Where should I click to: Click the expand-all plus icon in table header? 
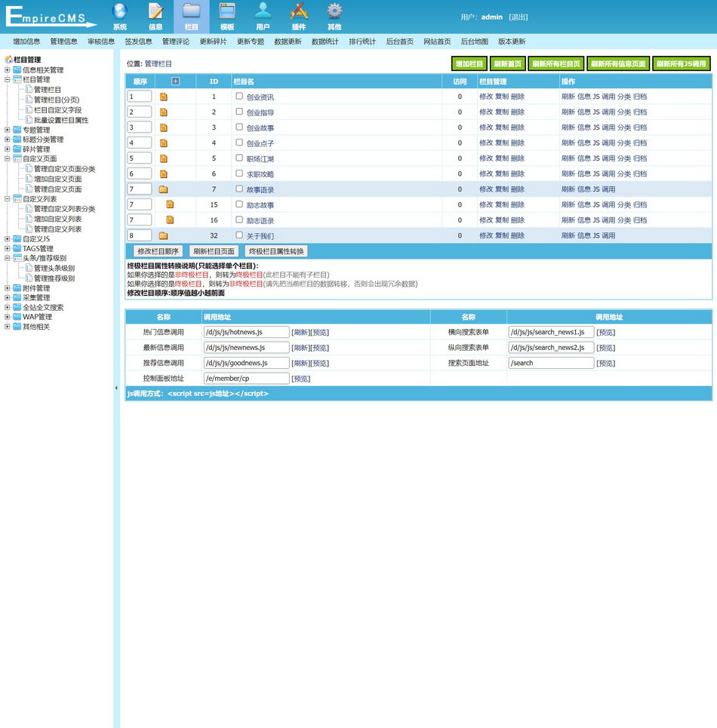tap(175, 81)
